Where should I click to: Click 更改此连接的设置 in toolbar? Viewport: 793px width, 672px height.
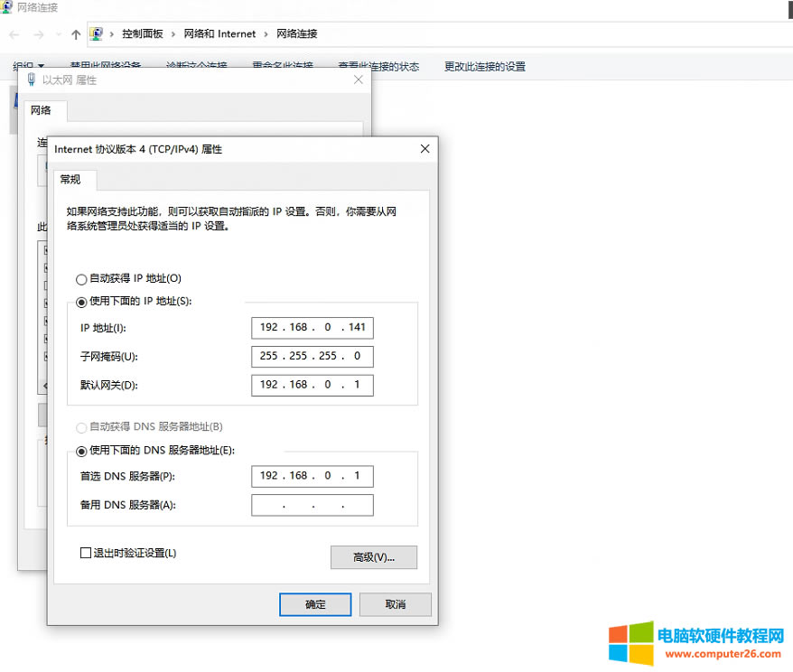[x=484, y=66]
